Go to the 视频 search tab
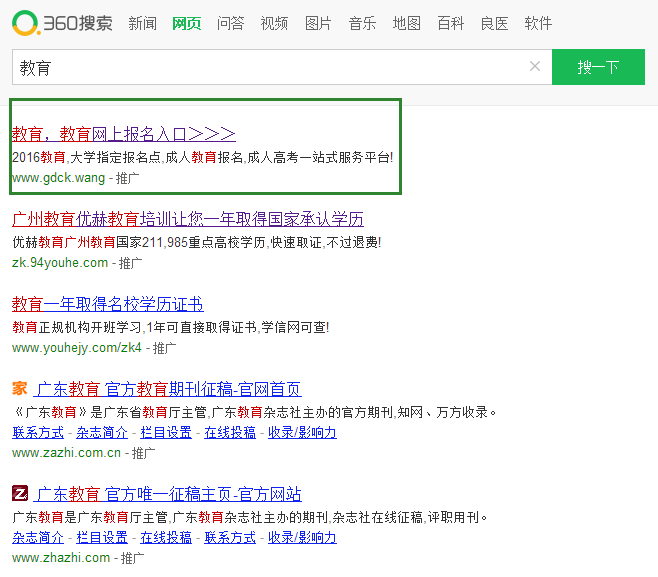The image size is (658, 577). pyautogui.click(x=274, y=23)
